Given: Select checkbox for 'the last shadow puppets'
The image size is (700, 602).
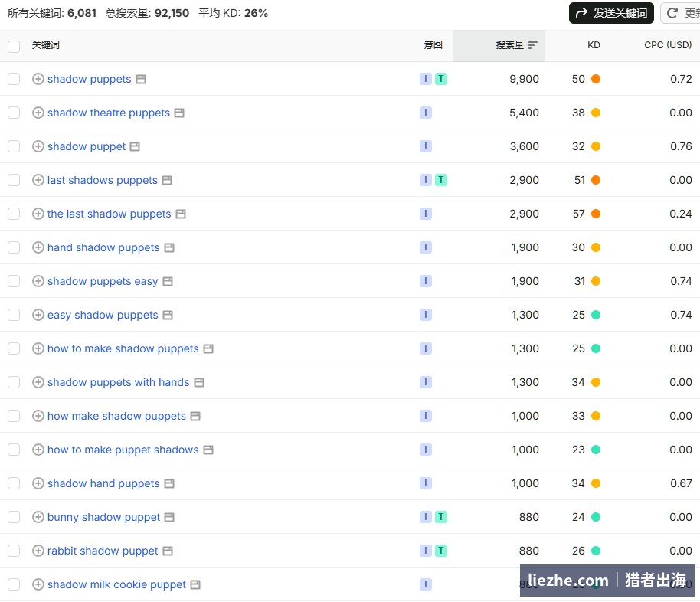Looking at the screenshot, I should point(14,214).
